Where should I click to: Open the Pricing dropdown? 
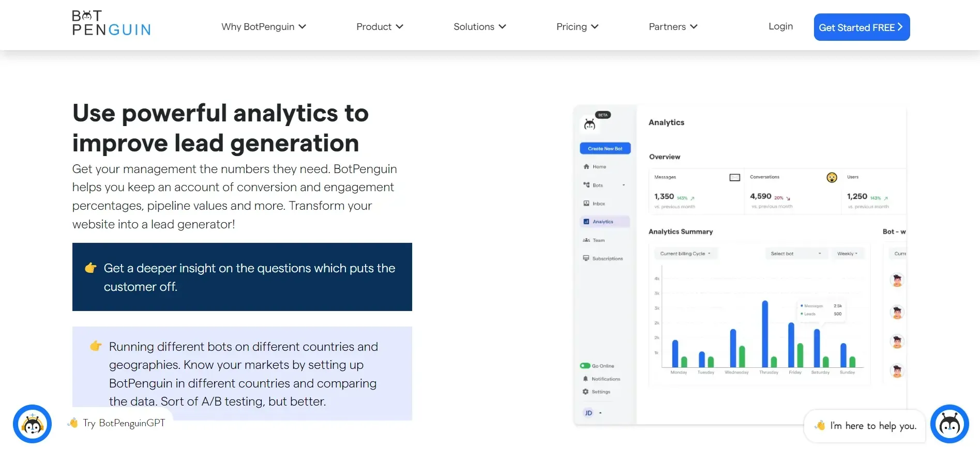[x=577, y=27]
